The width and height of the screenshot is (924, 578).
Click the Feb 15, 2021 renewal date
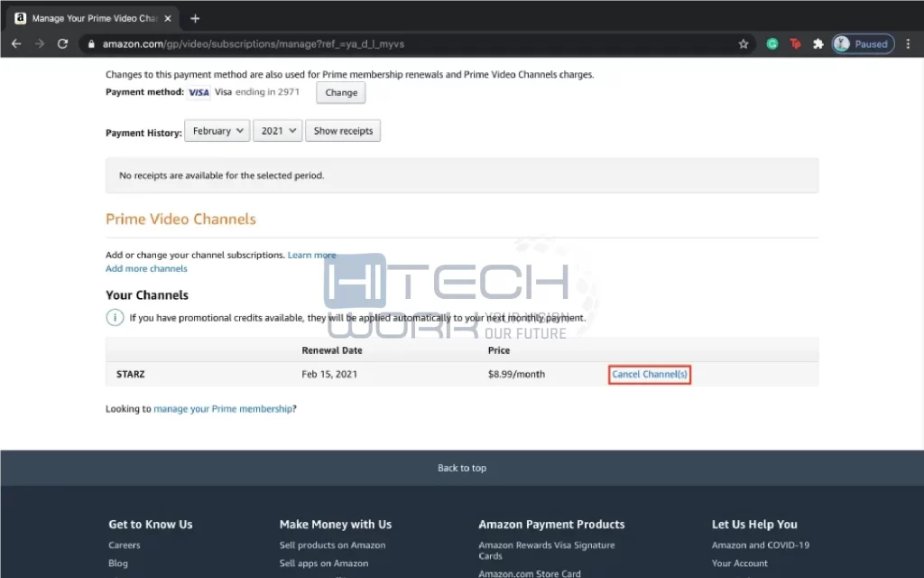tap(329, 374)
